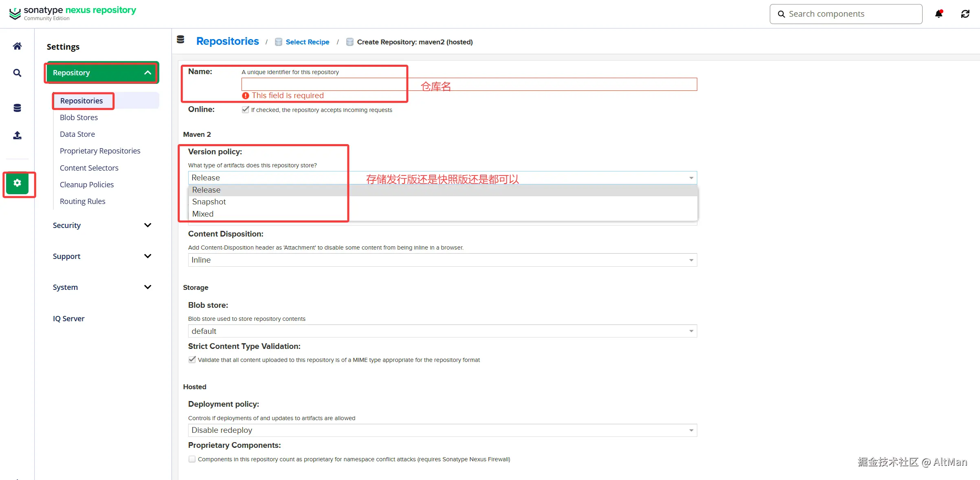This screenshot has height=480, width=980.
Task: Click the Select Recipe breadcrumb link
Action: (307, 42)
